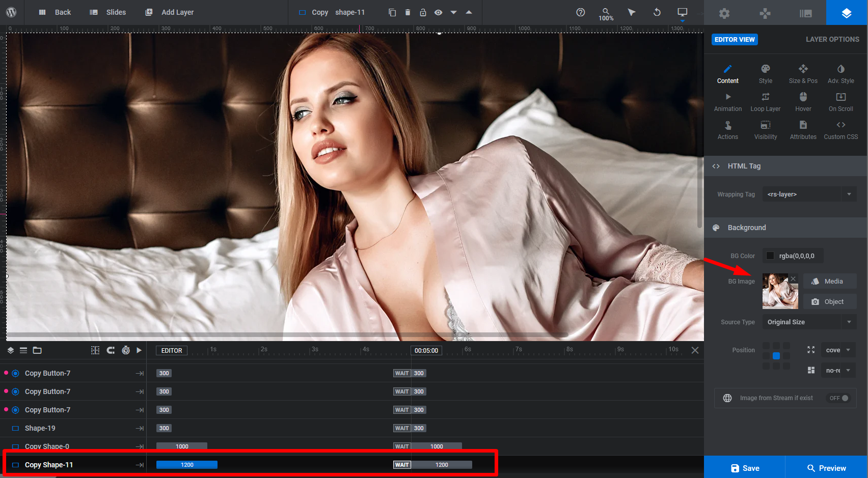This screenshot has width=868, height=478.
Task: Remove the BG image with the x
Action: coord(793,278)
